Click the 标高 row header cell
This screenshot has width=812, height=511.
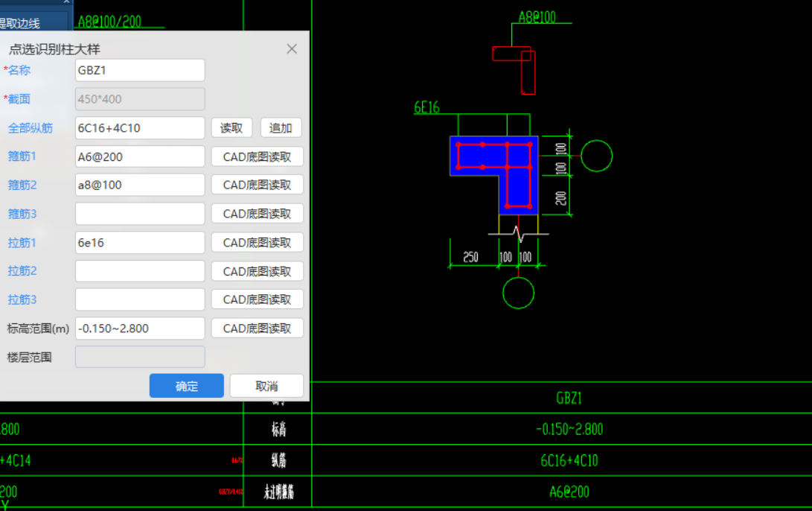pyautogui.click(x=278, y=429)
